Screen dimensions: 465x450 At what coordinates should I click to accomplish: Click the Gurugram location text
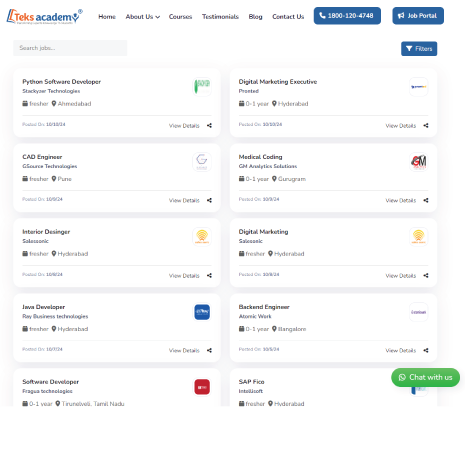[292, 179]
